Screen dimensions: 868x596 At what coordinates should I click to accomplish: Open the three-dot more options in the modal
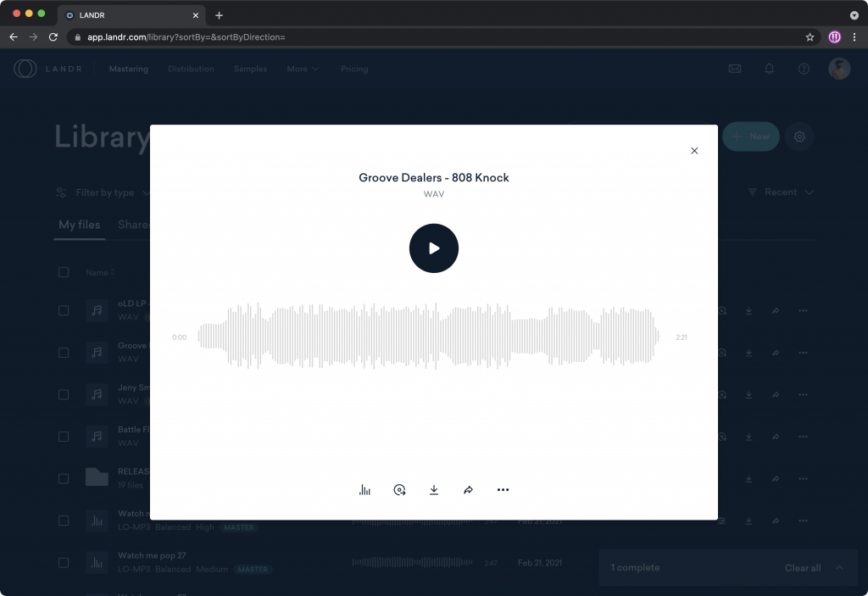(503, 490)
